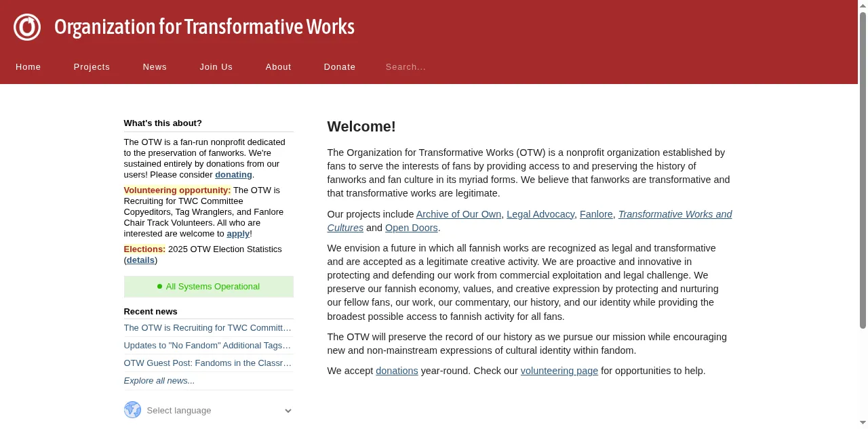Image resolution: width=868 pixels, height=429 pixels.
Task: Open the Projects menu
Action: click(x=92, y=67)
